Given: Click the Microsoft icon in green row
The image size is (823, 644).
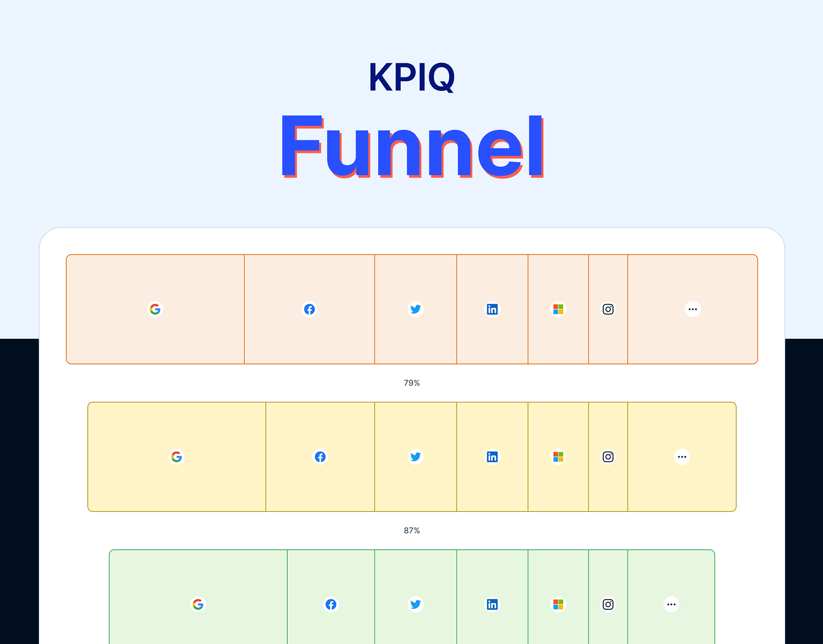Looking at the screenshot, I should (x=558, y=604).
